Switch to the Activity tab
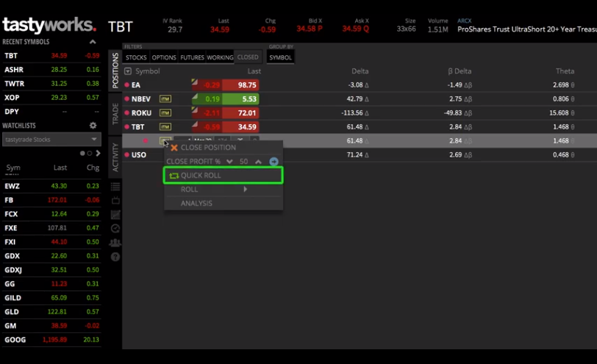 click(115, 157)
